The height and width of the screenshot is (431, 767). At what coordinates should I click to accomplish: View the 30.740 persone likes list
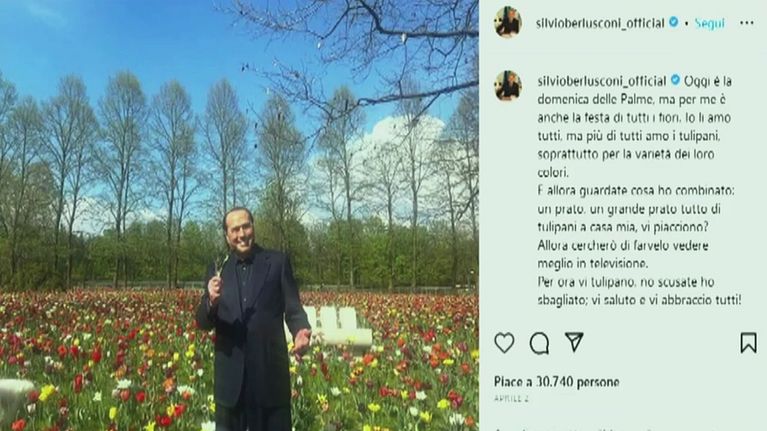(557, 382)
